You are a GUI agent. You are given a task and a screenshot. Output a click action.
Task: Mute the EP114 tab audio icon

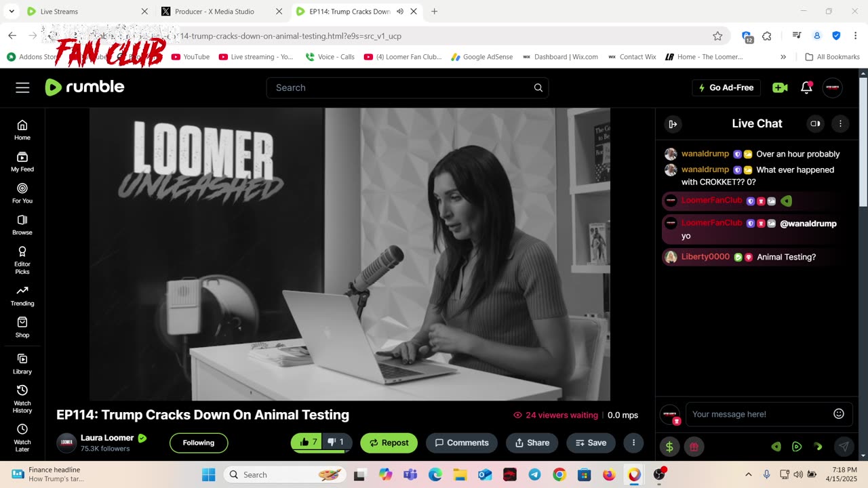(x=400, y=12)
